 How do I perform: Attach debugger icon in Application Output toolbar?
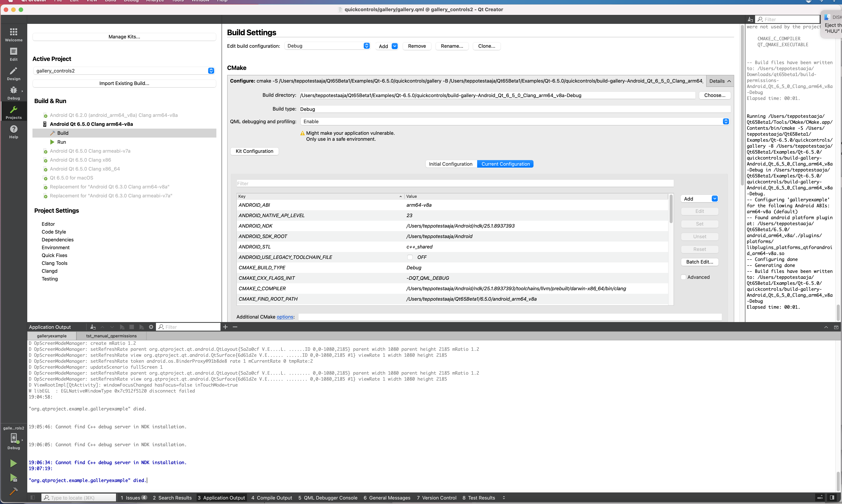[x=141, y=327]
